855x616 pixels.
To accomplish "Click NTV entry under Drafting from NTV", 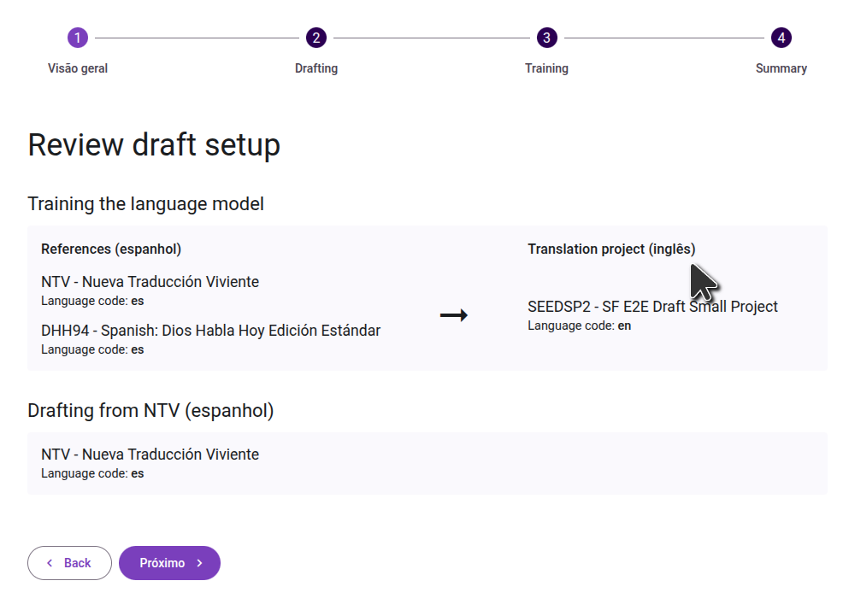I will click(x=150, y=455).
